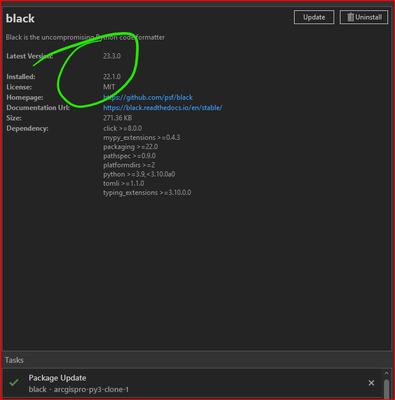Select the installed version value 22.1.0
The image size is (395, 400).
click(x=112, y=77)
